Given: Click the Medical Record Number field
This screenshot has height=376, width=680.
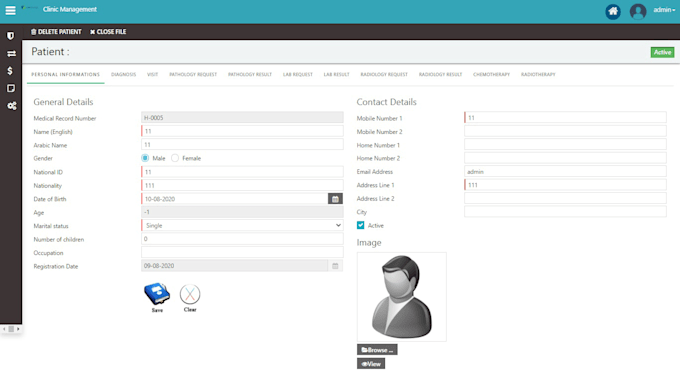Looking at the screenshot, I should click(x=242, y=118).
